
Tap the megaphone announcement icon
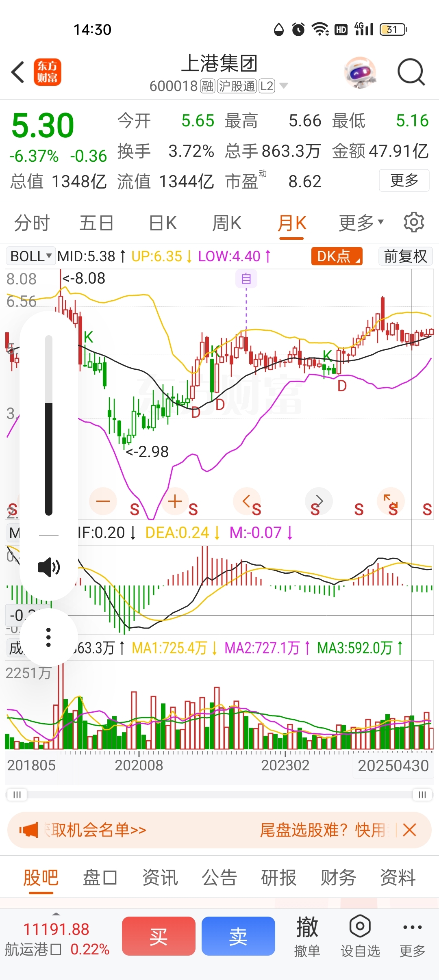[28, 830]
